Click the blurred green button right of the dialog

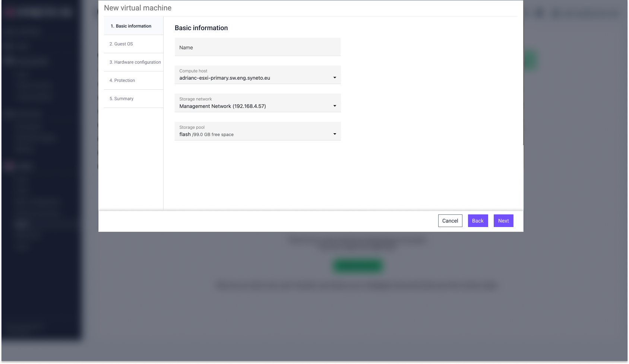pos(530,60)
